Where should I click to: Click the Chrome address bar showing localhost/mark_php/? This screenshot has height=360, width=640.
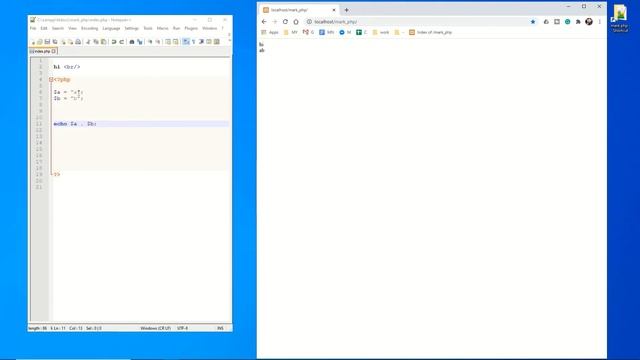pos(420,22)
